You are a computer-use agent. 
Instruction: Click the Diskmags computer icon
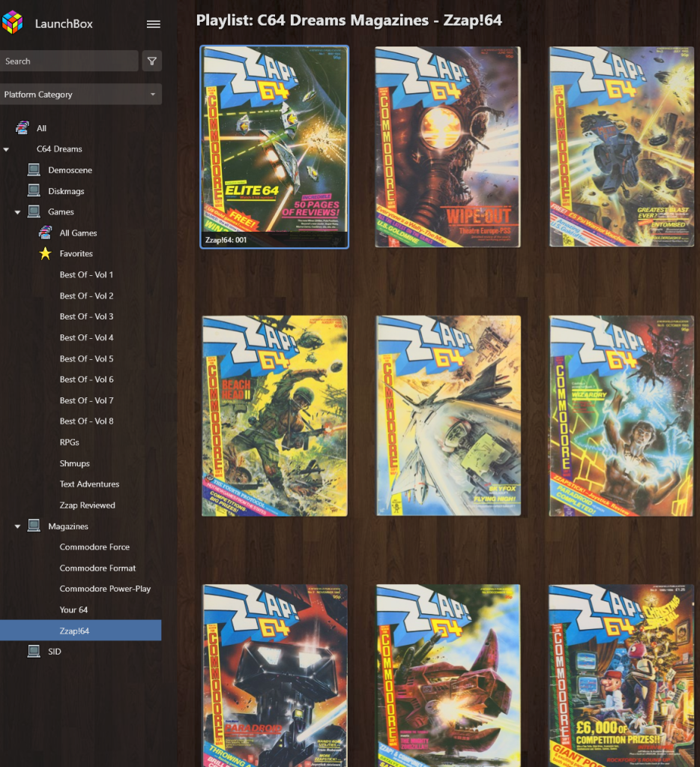pos(34,191)
